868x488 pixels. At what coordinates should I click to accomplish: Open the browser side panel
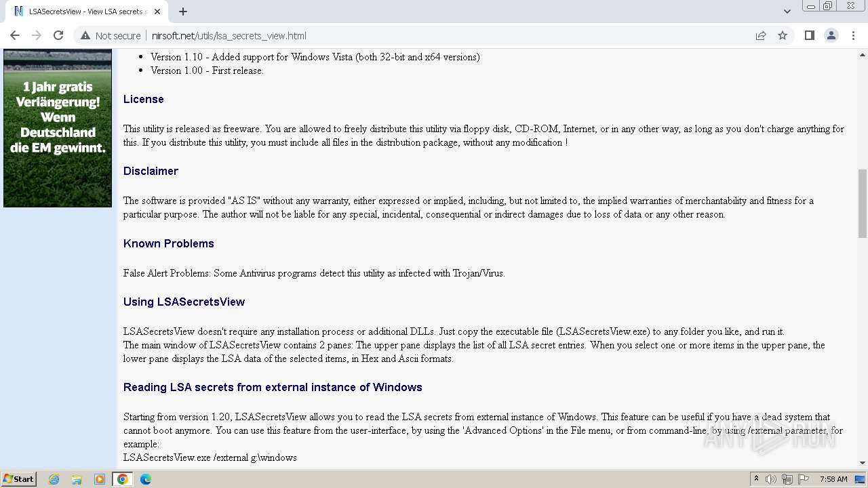click(809, 35)
